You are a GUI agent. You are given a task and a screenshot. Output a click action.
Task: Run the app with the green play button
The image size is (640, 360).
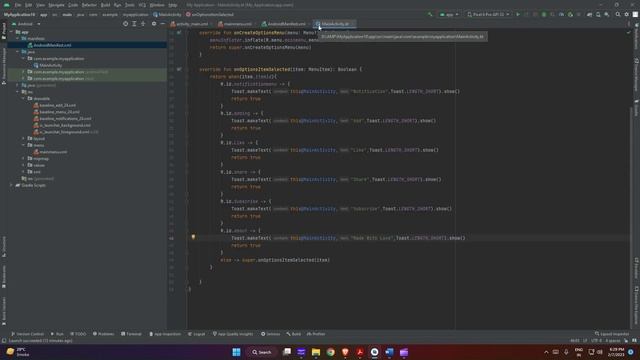pos(518,14)
